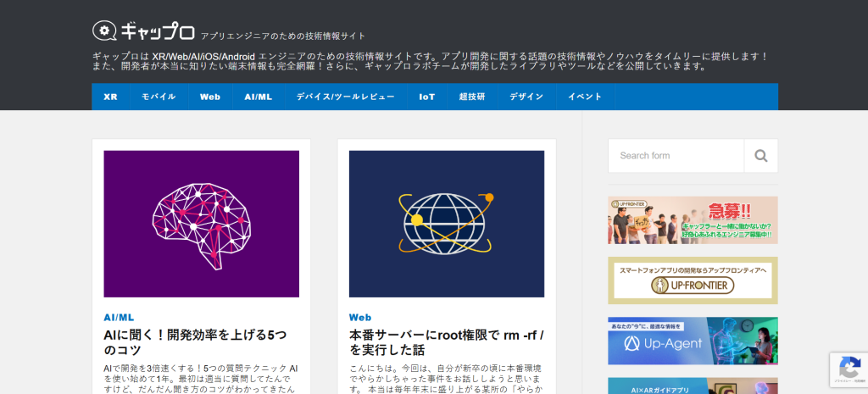Select the イベント menu item
Screen dimensions: 868x394
click(585, 97)
